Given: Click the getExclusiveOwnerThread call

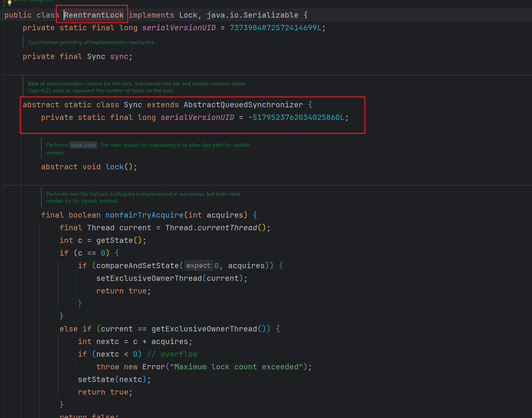Looking at the screenshot, I should tap(204, 329).
